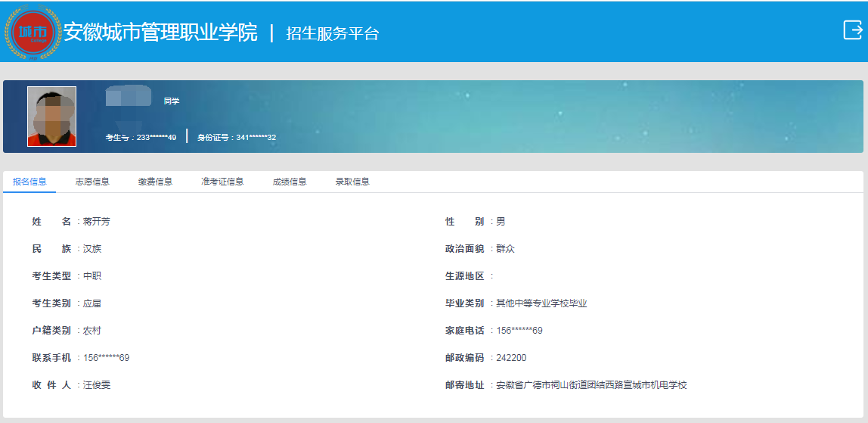
Task: Click the 安徽城市管理职业学院 title
Action: point(160,32)
